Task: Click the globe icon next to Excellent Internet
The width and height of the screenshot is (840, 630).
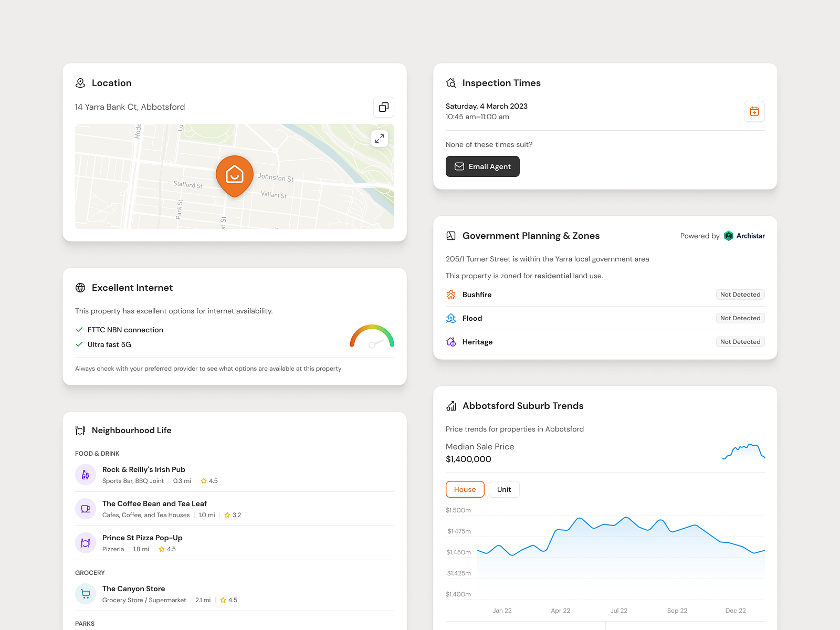Action: (80, 288)
